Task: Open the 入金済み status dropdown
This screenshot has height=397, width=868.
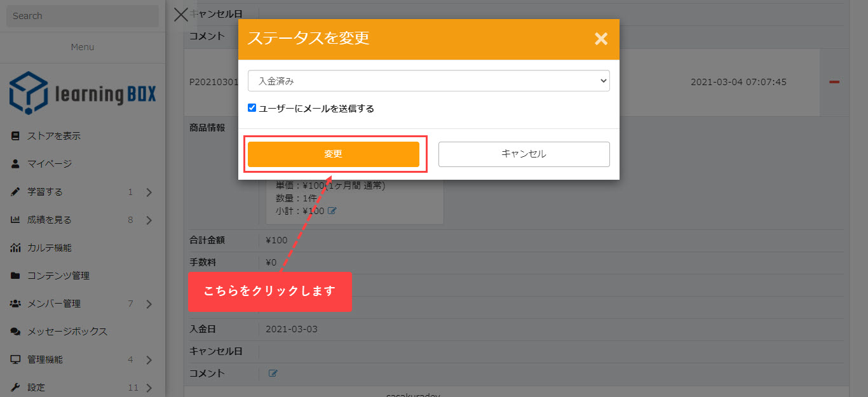Action: click(428, 81)
